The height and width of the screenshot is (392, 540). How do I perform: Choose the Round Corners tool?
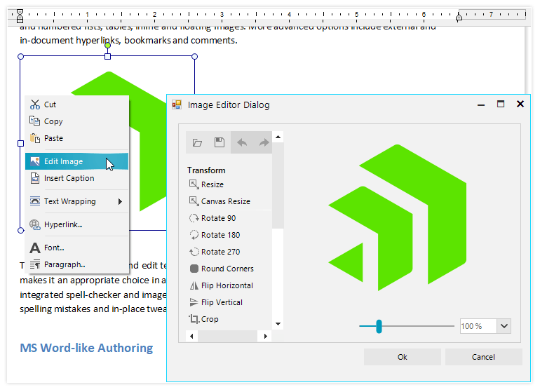click(222, 269)
